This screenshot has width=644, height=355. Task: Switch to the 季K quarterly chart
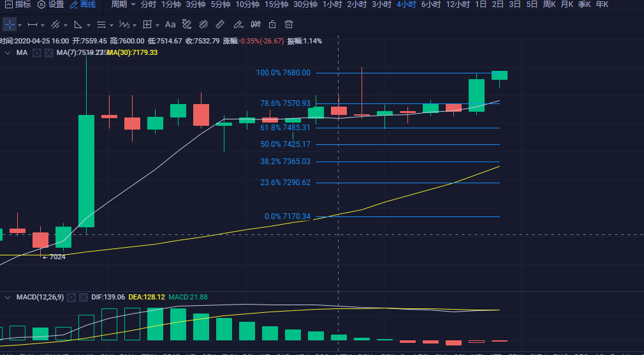click(585, 4)
